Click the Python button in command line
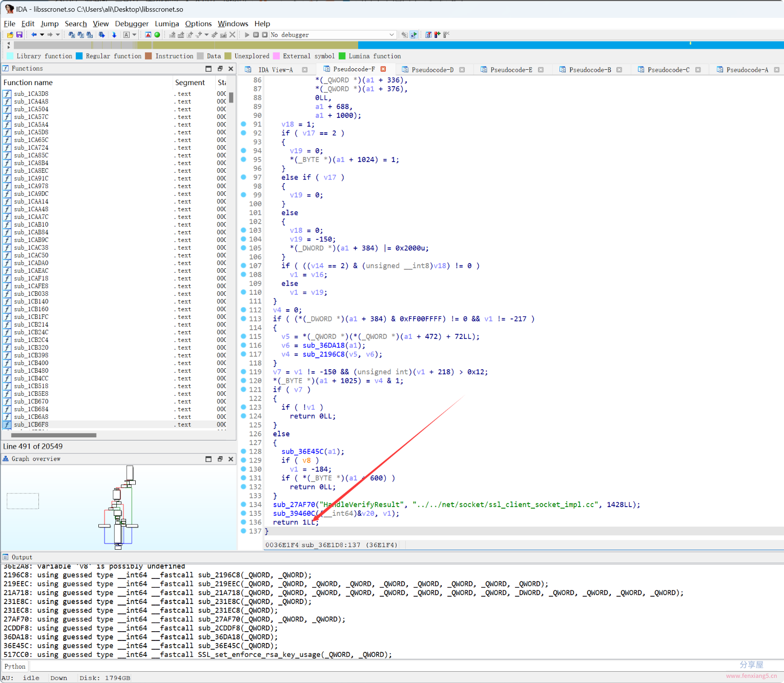784x683 pixels. 15,666
